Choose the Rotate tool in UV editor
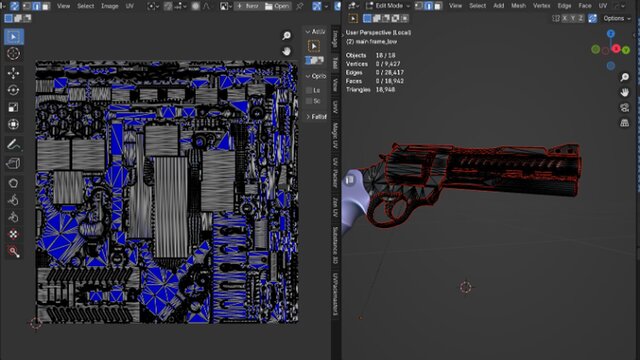The width and height of the screenshot is (640, 360). pos(13,90)
